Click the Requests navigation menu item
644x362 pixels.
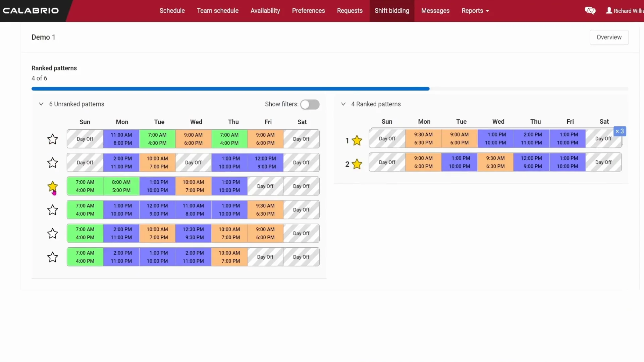click(350, 11)
